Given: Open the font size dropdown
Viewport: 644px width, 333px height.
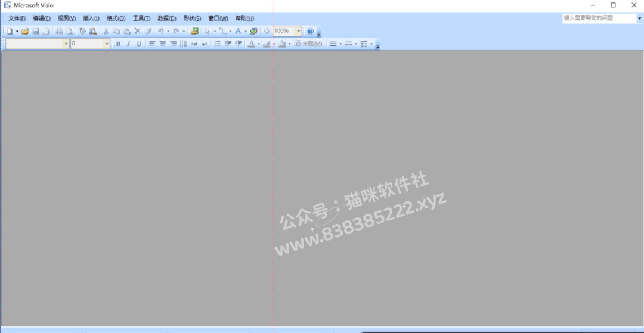Looking at the screenshot, I should pos(107,43).
